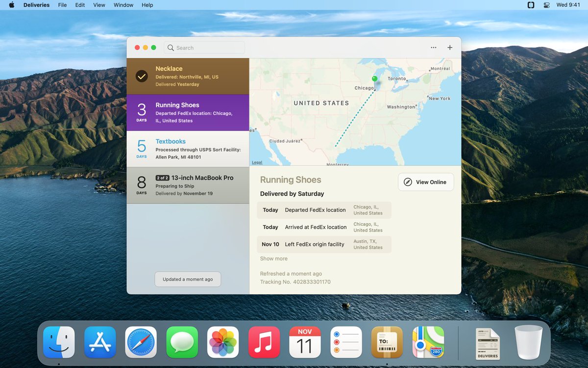Open Calendar showing Nov 11 in Dock

coord(305,342)
